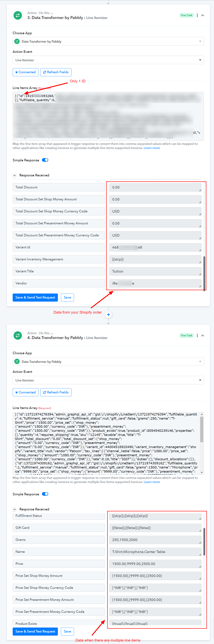Open Choose App dropdown in step 3
This screenshot has height=644, width=214.
pyautogui.click(x=108, y=41)
